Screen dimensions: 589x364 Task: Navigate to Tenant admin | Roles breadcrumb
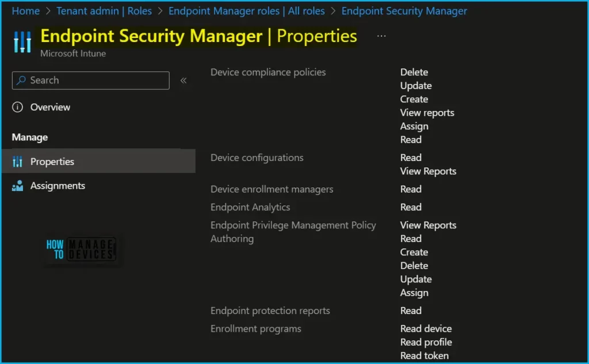click(x=104, y=11)
